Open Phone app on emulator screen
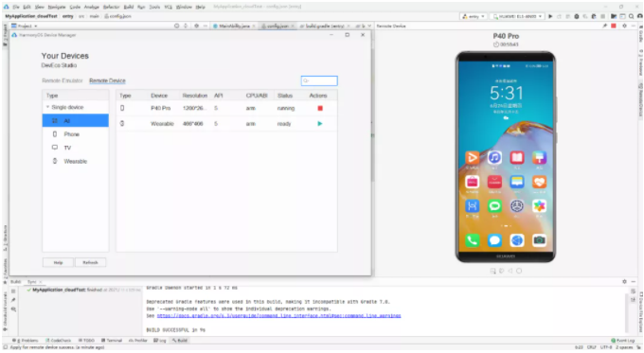Screen dimensions: 644x353 point(472,240)
